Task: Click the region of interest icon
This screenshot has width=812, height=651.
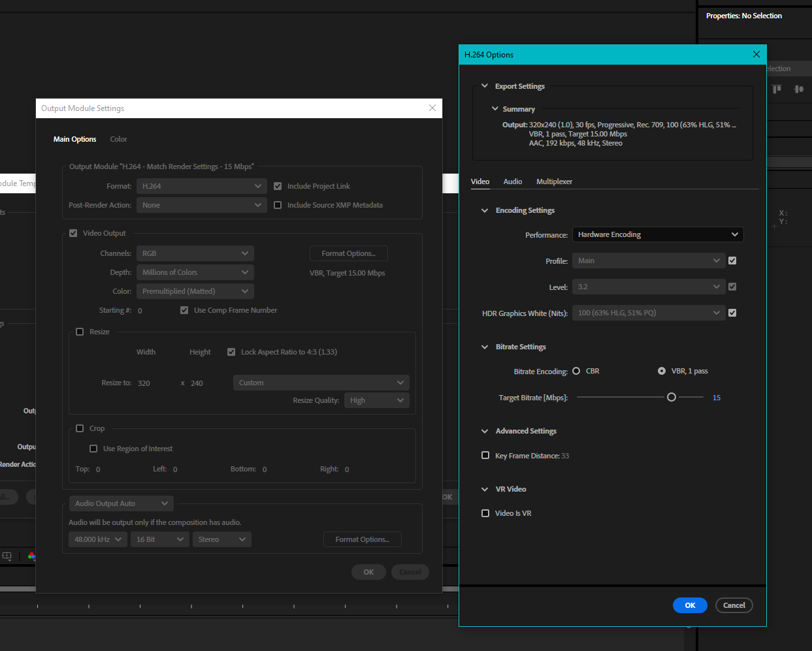Action: tap(7, 556)
